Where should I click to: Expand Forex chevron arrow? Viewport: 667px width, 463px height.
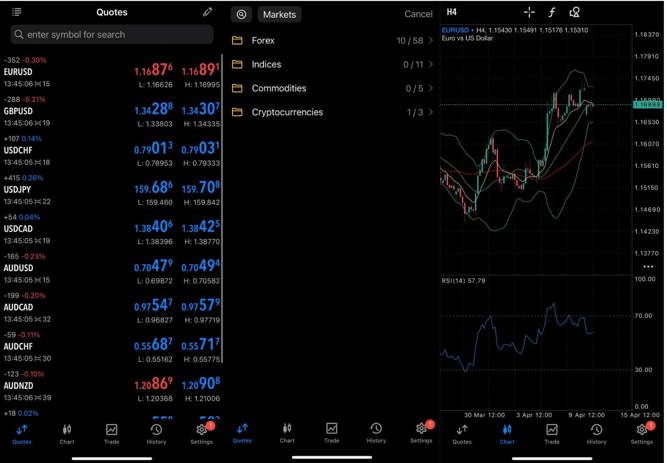coord(431,40)
